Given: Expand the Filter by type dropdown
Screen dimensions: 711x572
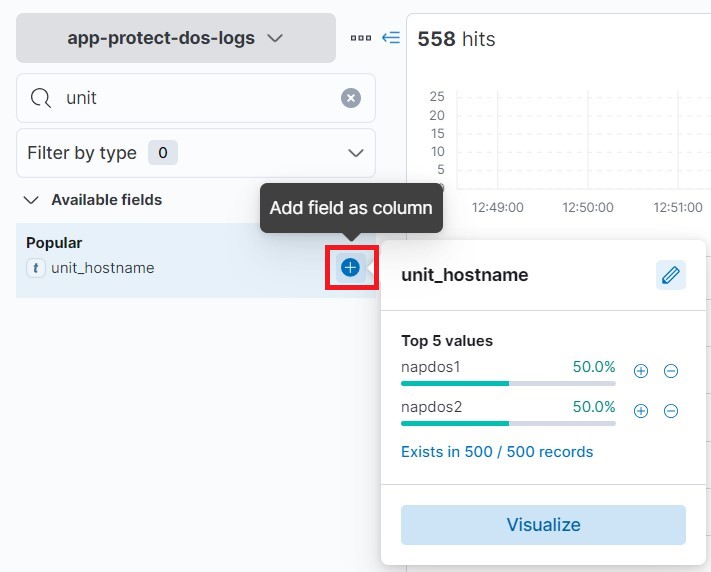Looking at the screenshot, I should [196, 153].
